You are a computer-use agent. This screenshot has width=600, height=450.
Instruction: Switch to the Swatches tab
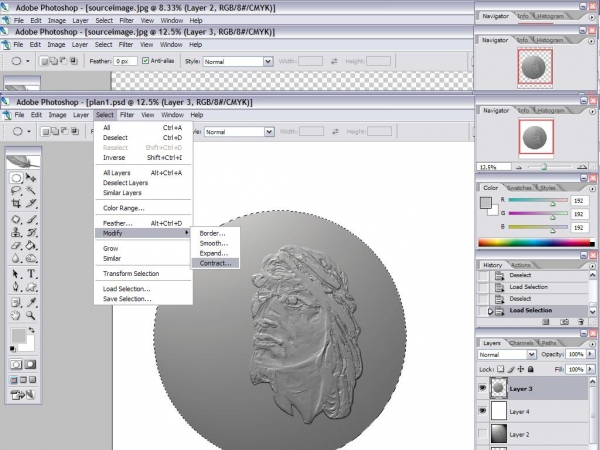point(519,188)
